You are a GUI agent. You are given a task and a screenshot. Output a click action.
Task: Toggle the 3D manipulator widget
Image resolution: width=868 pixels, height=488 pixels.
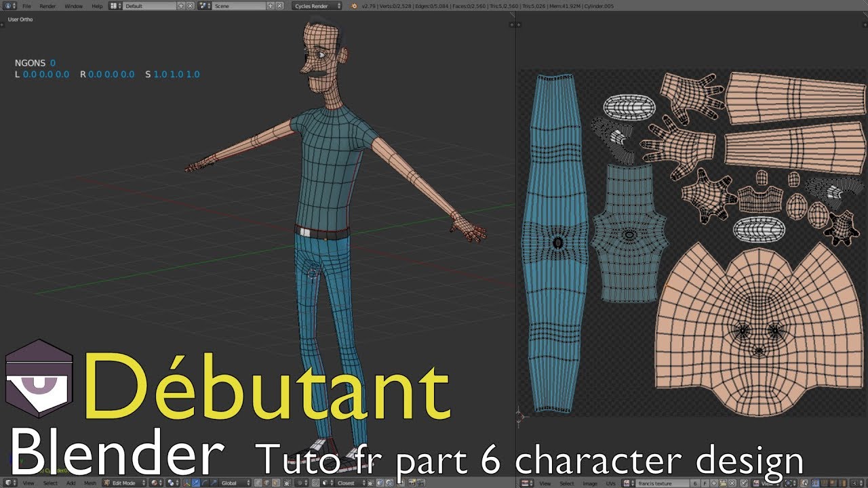click(x=186, y=483)
